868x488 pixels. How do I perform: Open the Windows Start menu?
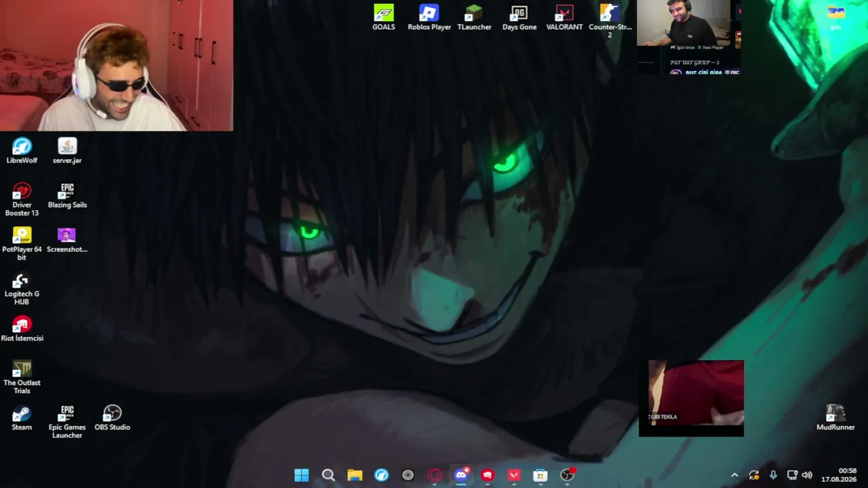(x=302, y=475)
